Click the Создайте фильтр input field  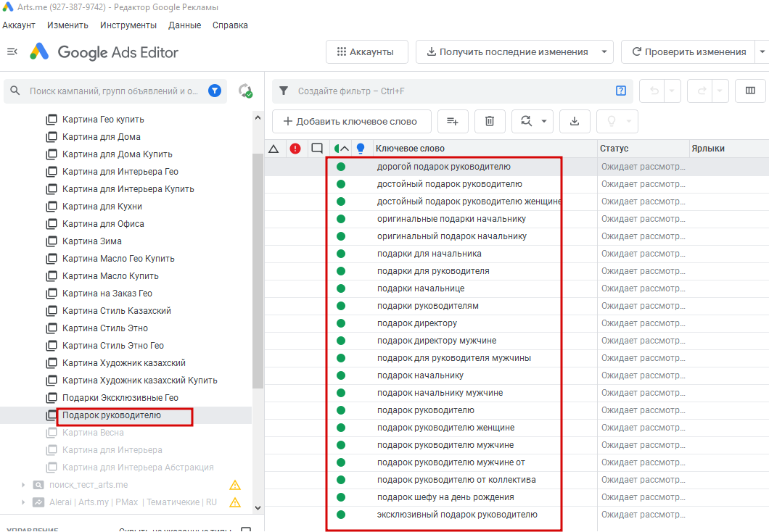point(453,91)
